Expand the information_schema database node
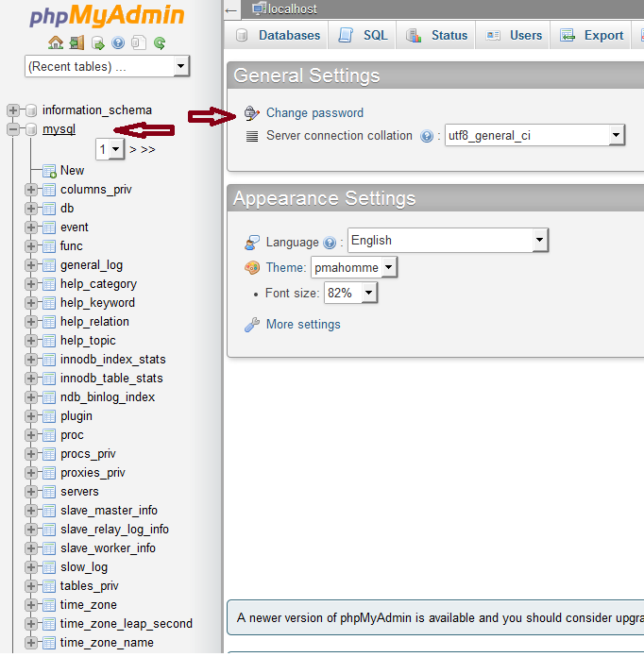Viewport: 644px width, 657px height. tap(13, 110)
